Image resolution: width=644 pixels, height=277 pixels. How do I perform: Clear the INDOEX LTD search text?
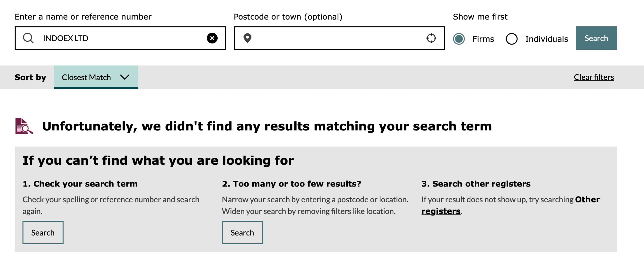[x=212, y=38]
